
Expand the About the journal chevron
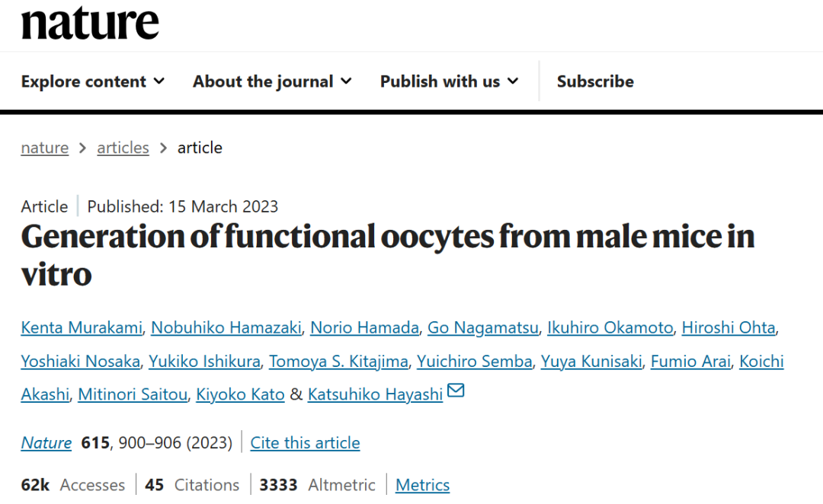coord(346,81)
